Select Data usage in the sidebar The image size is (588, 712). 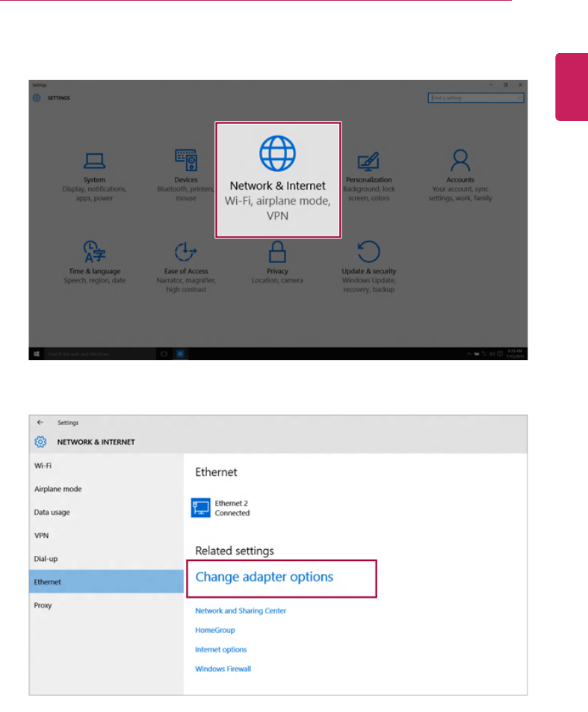pyautogui.click(x=106, y=513)
